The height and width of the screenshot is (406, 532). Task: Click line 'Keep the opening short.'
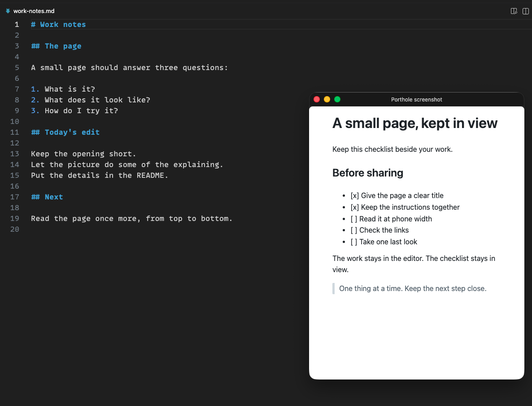83,154
